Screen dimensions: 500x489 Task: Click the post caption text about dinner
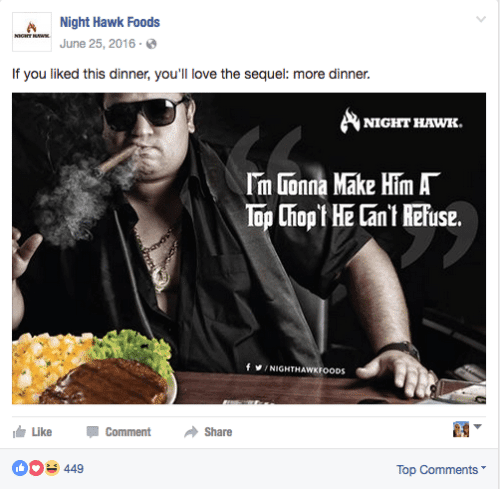(x=191, y=74)
